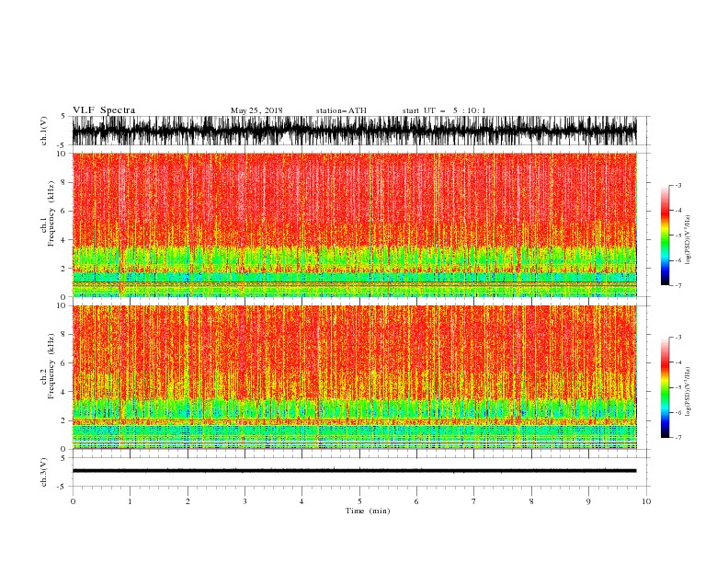Screen dimensions: 728x563
Task: Click time axis tick label '5'
Action: [x=359, y=501]
